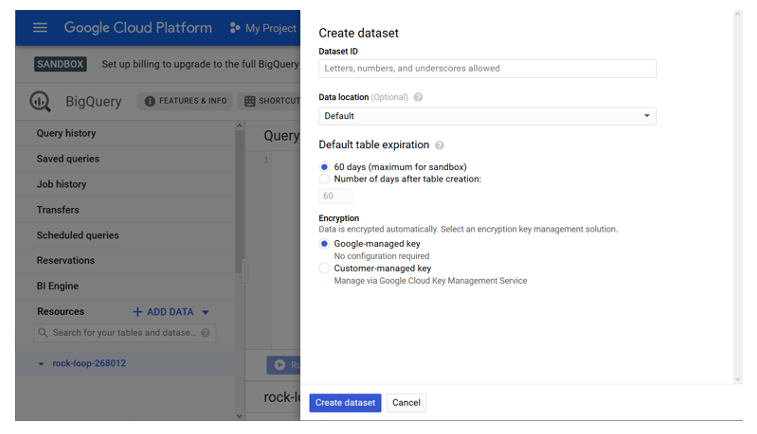Screen dimensions: 757x434
Task: Open BI Engine page
Action: click(57, 286)
